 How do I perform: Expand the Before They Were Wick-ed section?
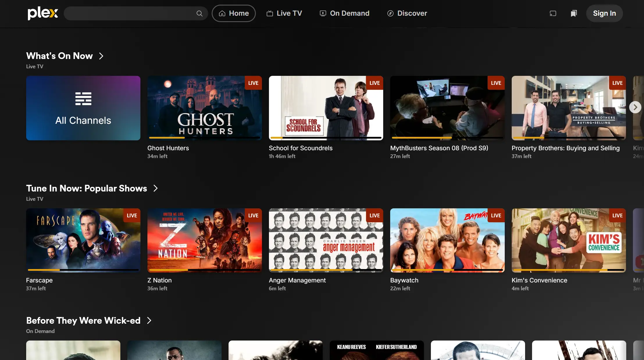[149, 320]
